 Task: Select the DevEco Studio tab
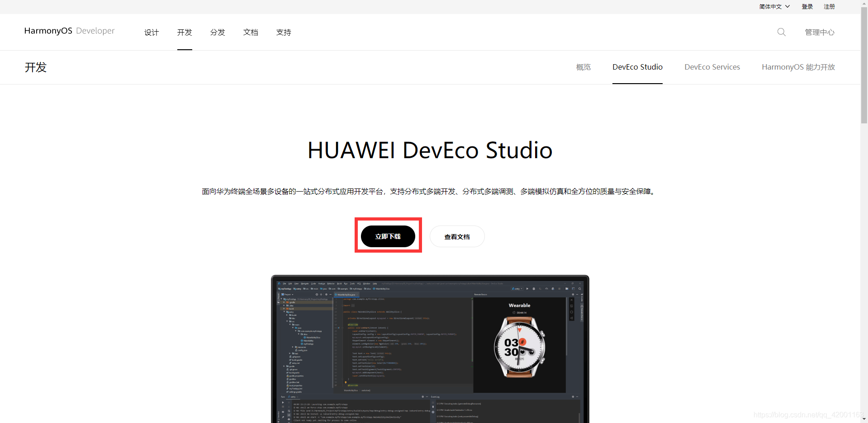[637, 67]
